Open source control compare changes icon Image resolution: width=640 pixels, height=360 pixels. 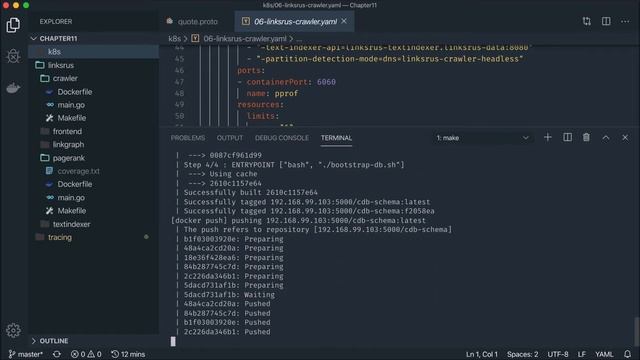coord(587,21)
